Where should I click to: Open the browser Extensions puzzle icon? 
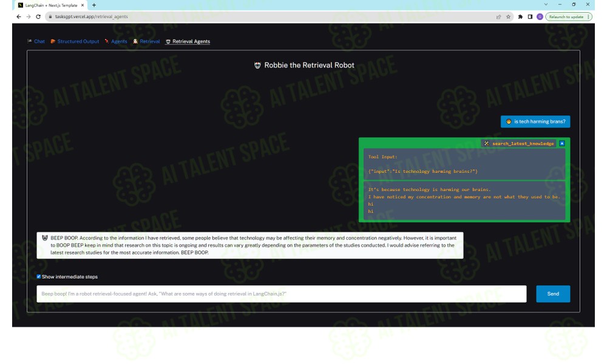click(x=520, y=16)
